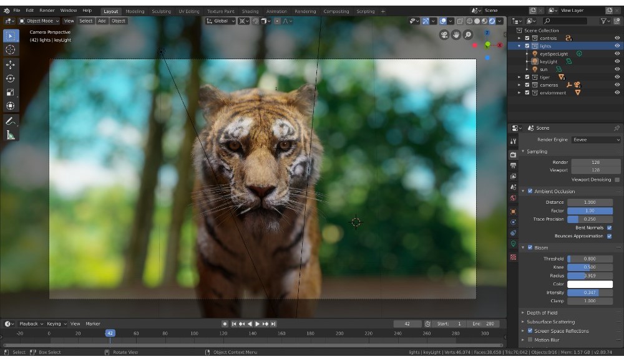Choose the Measure tool
Image resolution: width=624 pixels, height=364 pixels.
[10, 135]
